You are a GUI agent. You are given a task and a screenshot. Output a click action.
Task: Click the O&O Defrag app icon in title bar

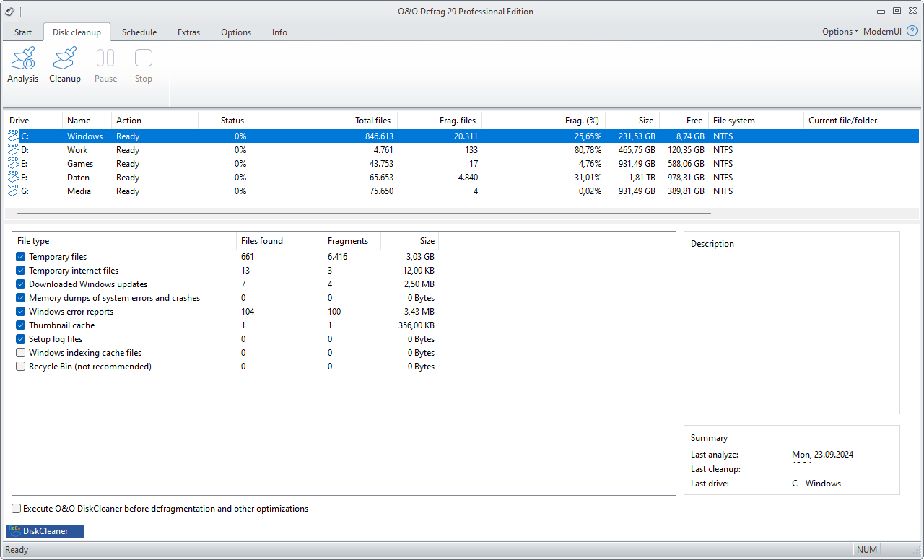click(9, 12)
